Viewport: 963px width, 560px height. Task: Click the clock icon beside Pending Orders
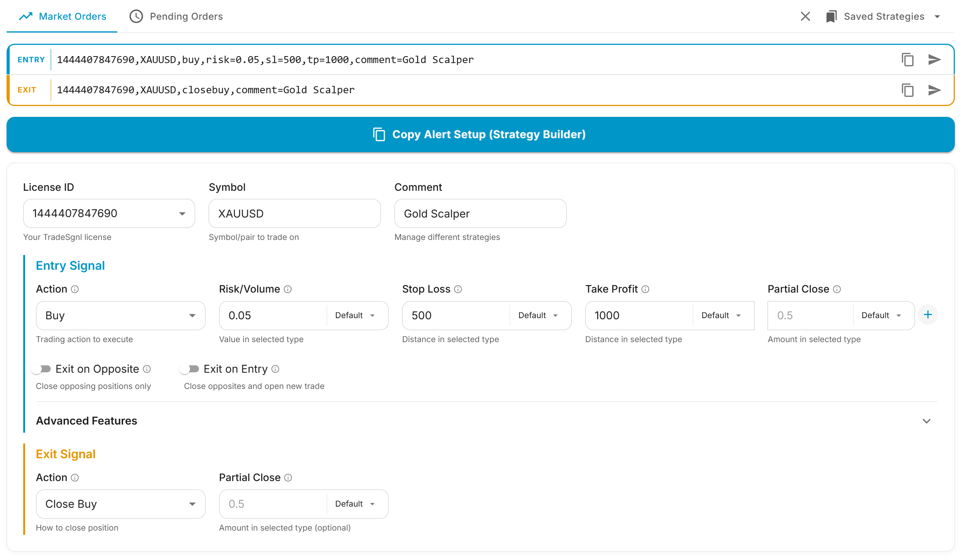point(136,16)
